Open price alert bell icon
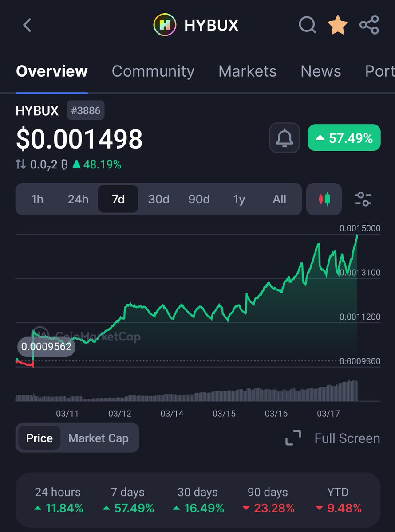 click(284, 138)
